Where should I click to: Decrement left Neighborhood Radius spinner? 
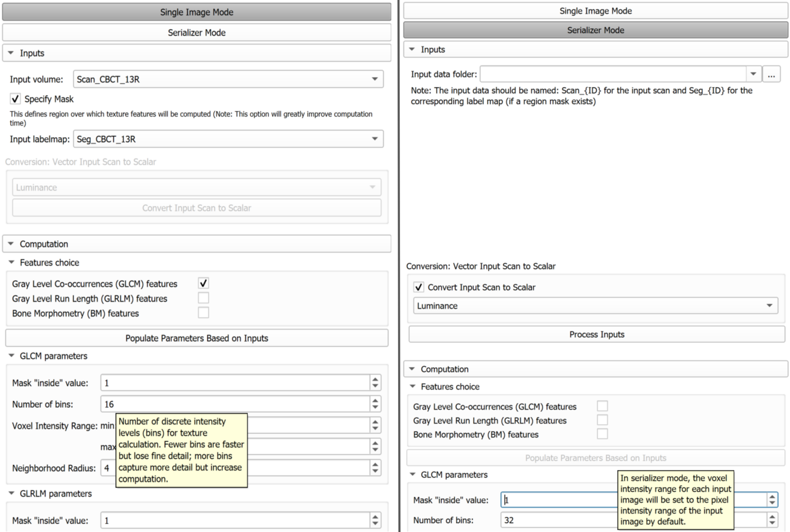pyautogui.click(x=375, y=471)
